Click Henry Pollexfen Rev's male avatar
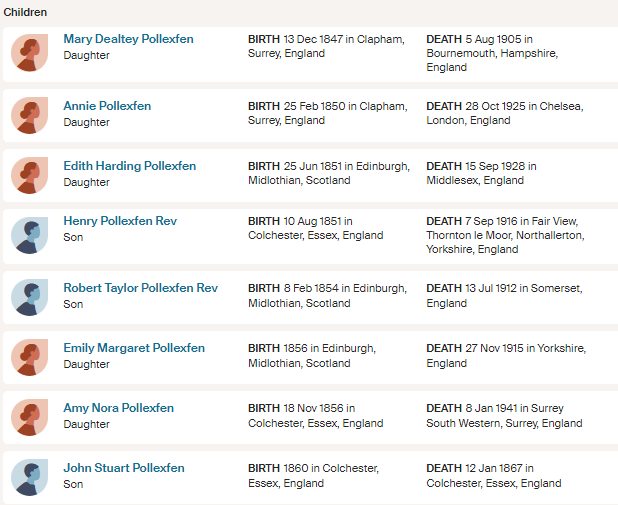618x505 pixels. click(x=30, y=235)
